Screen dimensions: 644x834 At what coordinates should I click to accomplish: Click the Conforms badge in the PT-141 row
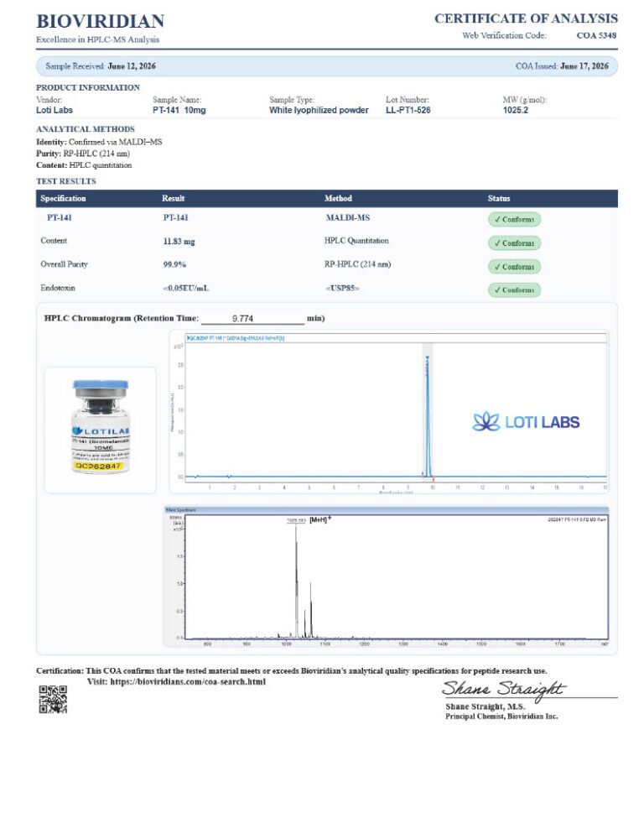point(514,219)
